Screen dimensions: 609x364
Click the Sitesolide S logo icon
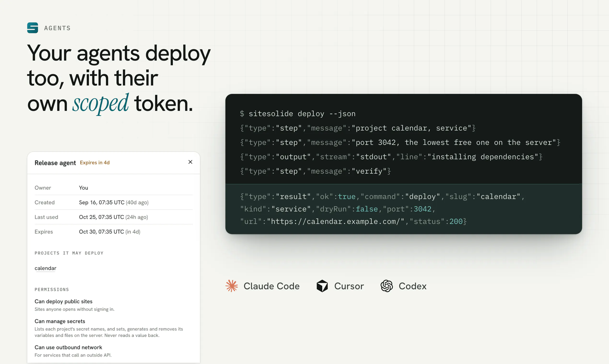pos(32,28)
